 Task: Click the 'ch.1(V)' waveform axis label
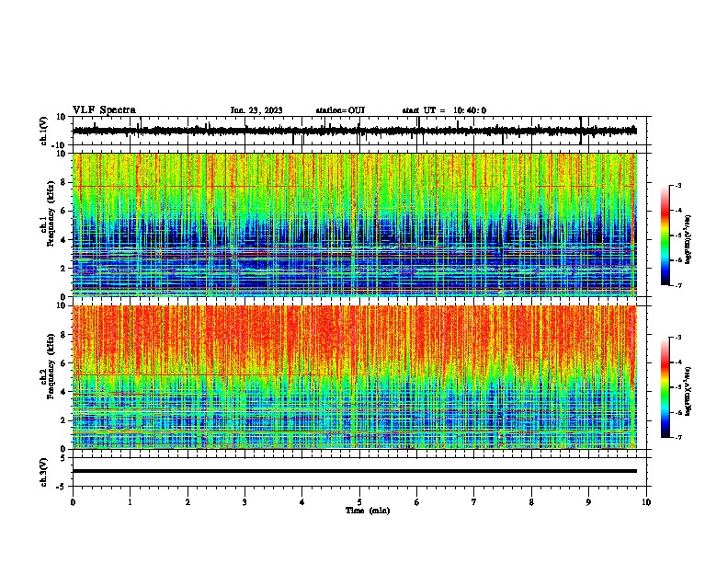(x=44, y=131)
